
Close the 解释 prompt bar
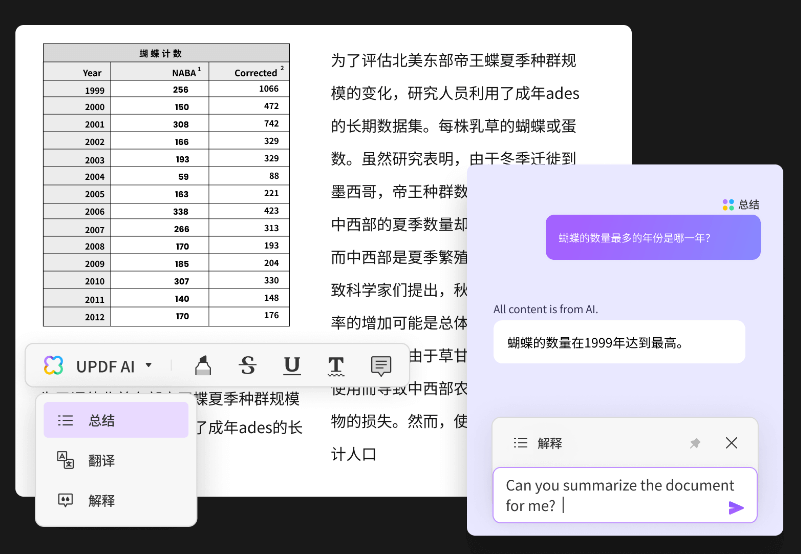coord(732,443)
